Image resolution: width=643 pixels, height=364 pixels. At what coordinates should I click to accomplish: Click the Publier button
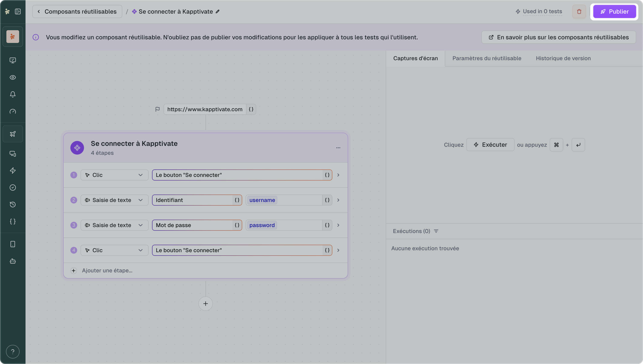614,11
